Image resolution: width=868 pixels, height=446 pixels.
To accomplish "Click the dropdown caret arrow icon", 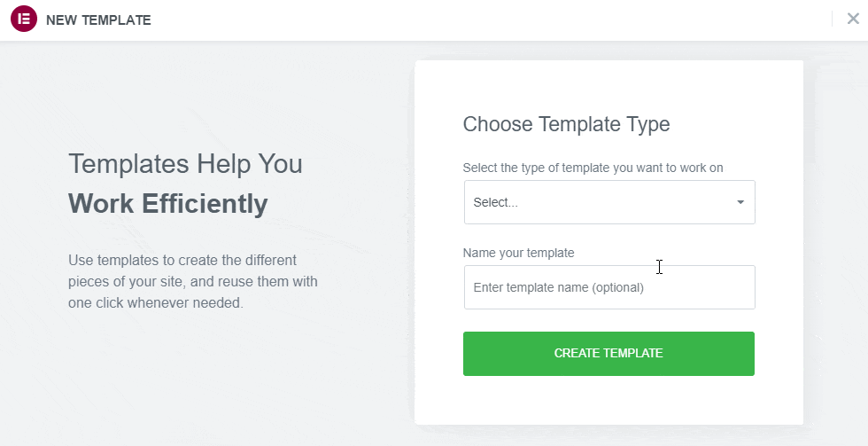I will tap(740, 202).
